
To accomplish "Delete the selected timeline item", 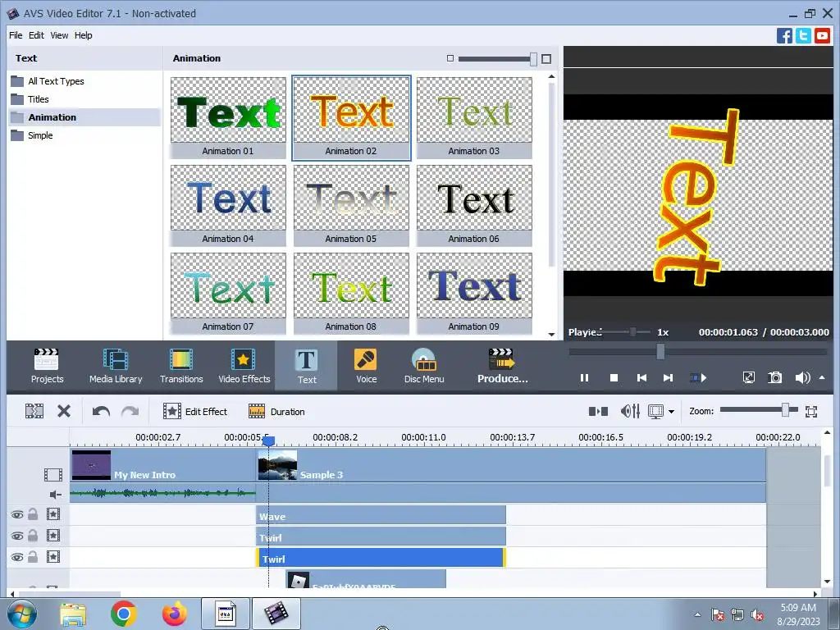I will [64, 412].
